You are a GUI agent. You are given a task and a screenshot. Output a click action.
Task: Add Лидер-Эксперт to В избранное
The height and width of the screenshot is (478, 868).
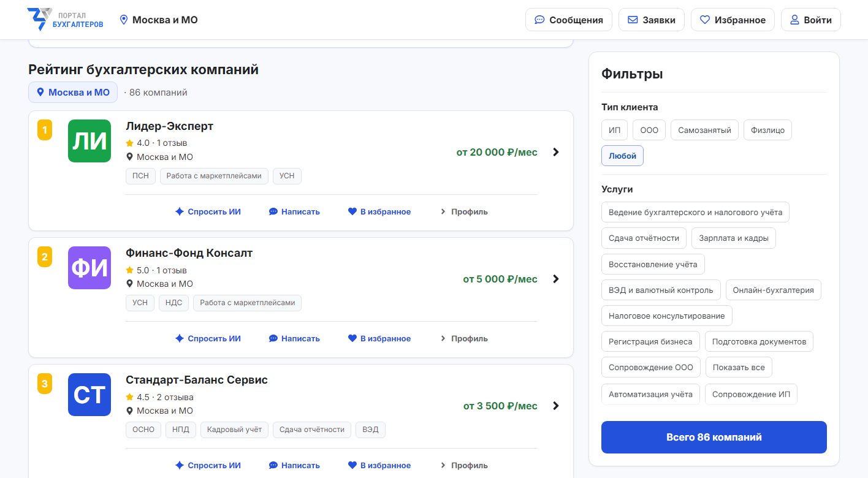point(379,211)
